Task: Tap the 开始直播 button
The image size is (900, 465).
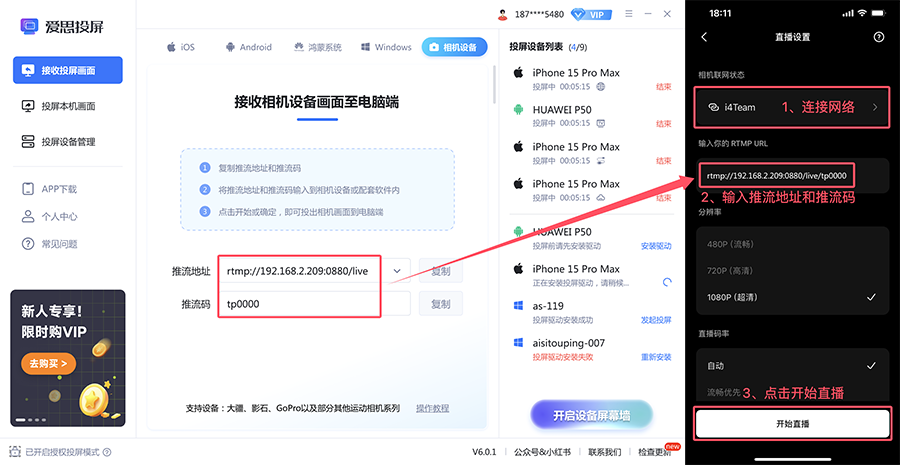Action: click(793, 424)
